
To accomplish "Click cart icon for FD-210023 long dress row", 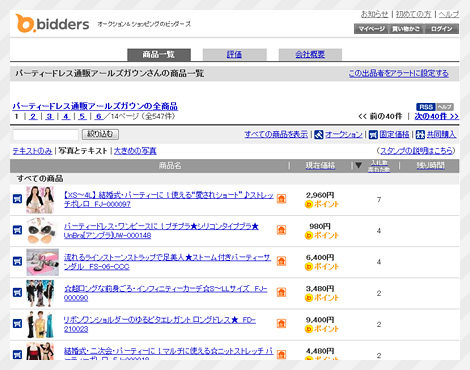I will tap(17, 323).
